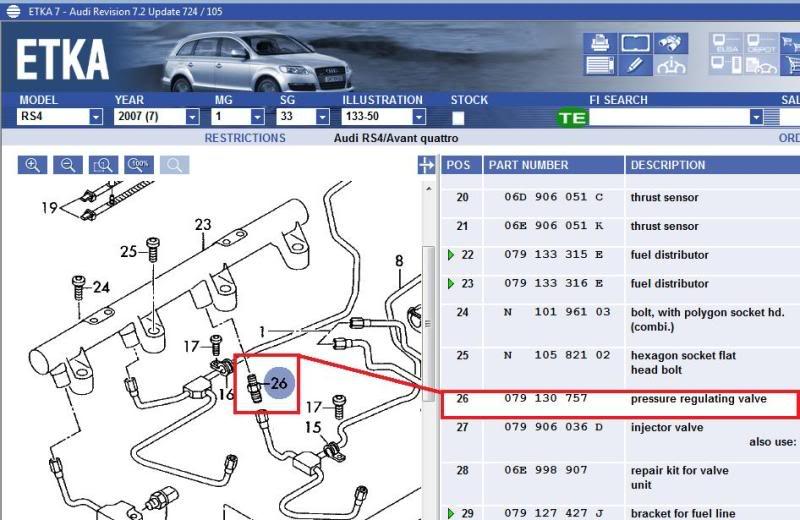The width and height of the screenshot is (800, 520).
Task: Expand position 22 fuel distributor row
Action: [451, 255]
